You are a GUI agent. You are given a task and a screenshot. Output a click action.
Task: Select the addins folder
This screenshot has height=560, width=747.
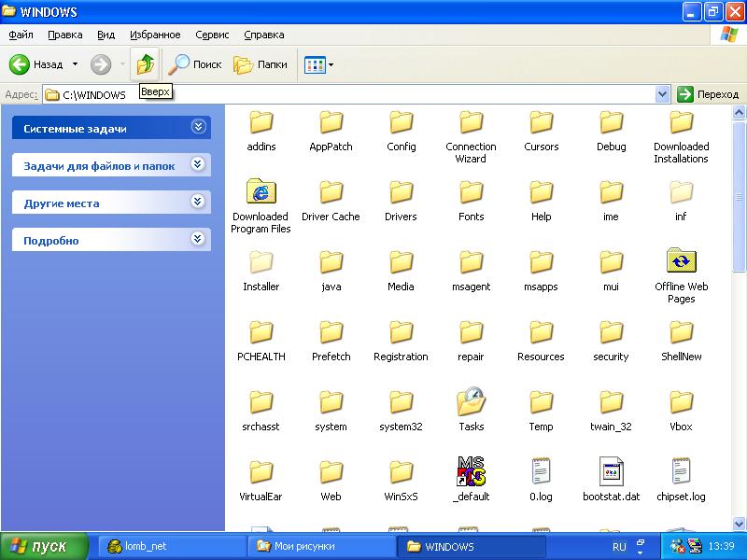point(261,131)
